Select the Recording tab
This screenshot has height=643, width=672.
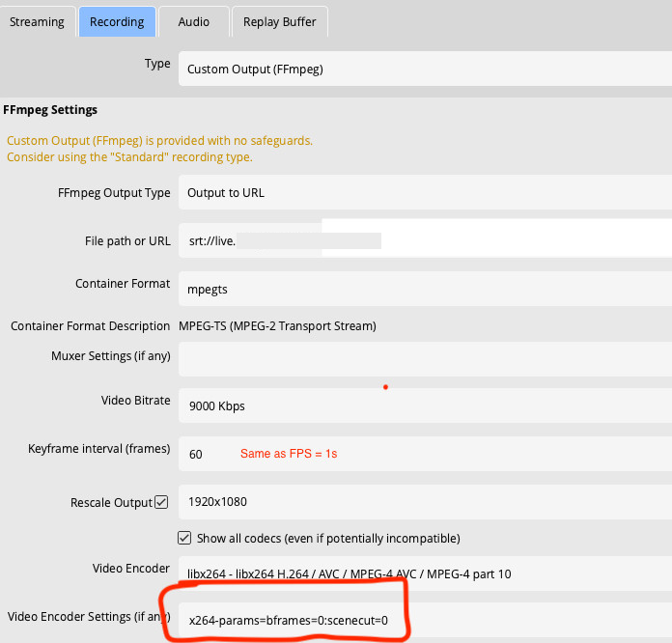(116, 21)
